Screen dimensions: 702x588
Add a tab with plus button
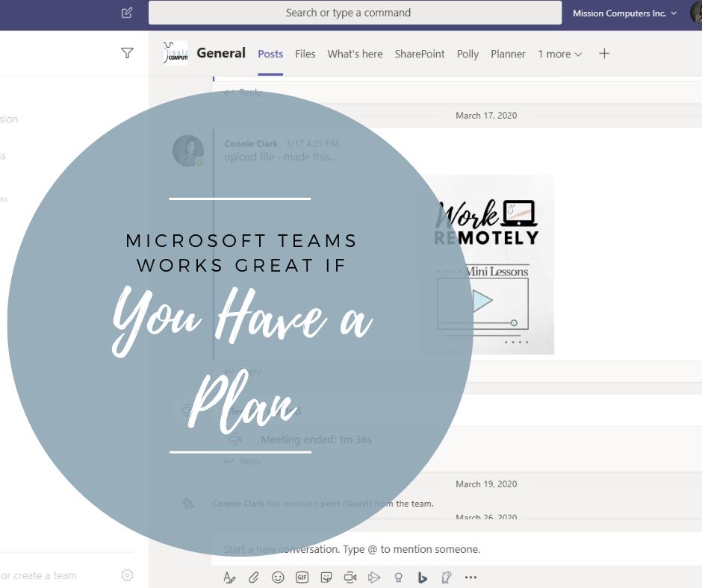(604, 54)
